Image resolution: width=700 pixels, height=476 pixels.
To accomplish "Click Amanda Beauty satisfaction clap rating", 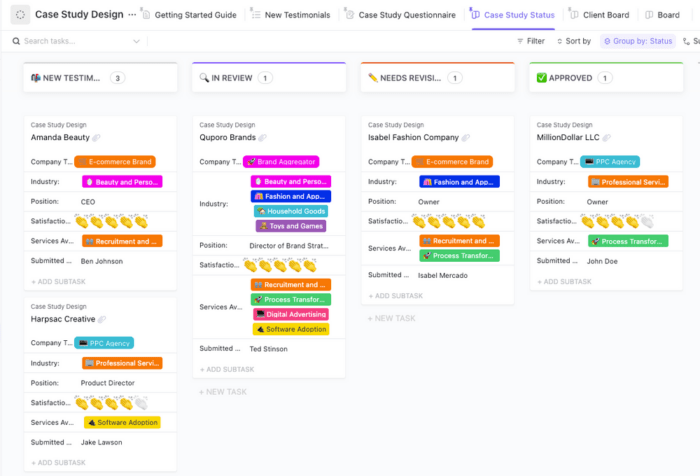I will click(111, 221).
